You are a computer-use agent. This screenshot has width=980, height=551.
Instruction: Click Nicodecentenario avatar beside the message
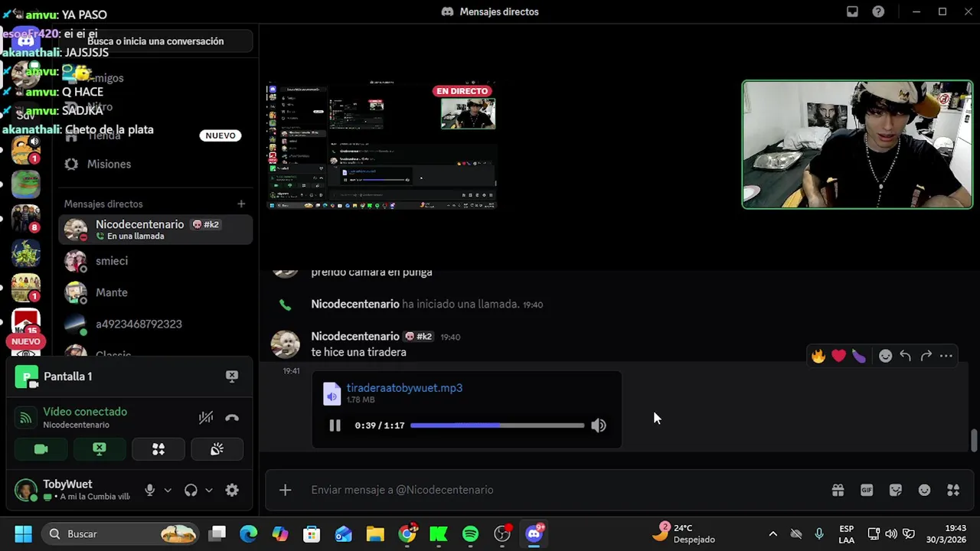pos(286,344)
